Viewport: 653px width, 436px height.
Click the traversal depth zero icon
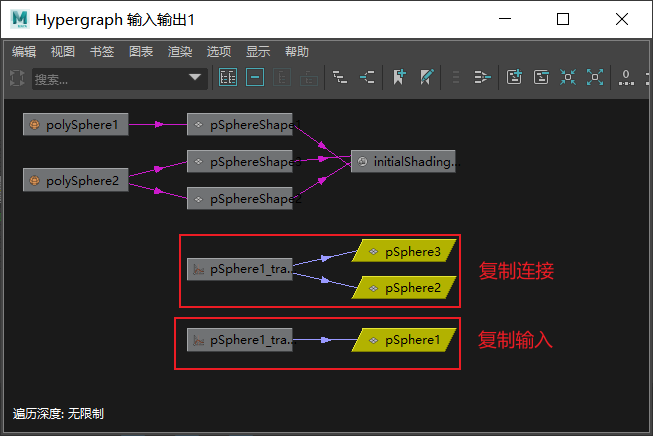[626, 77]
